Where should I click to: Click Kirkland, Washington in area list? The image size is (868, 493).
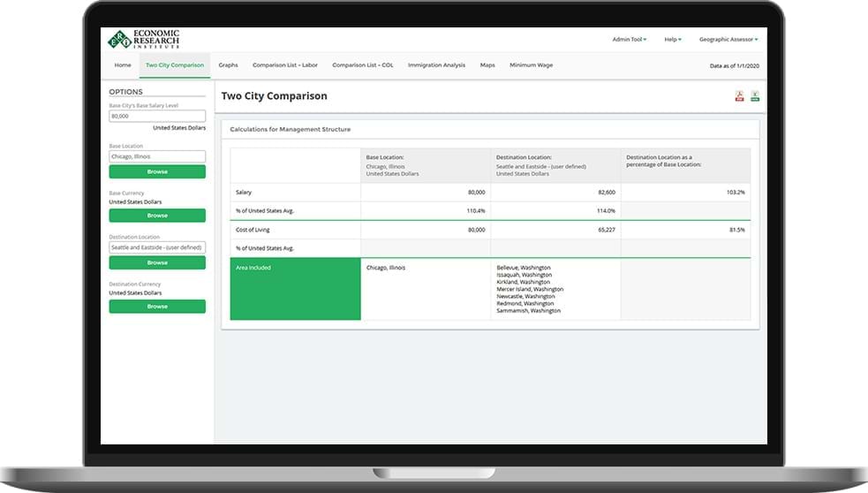(x=523, y=282)
